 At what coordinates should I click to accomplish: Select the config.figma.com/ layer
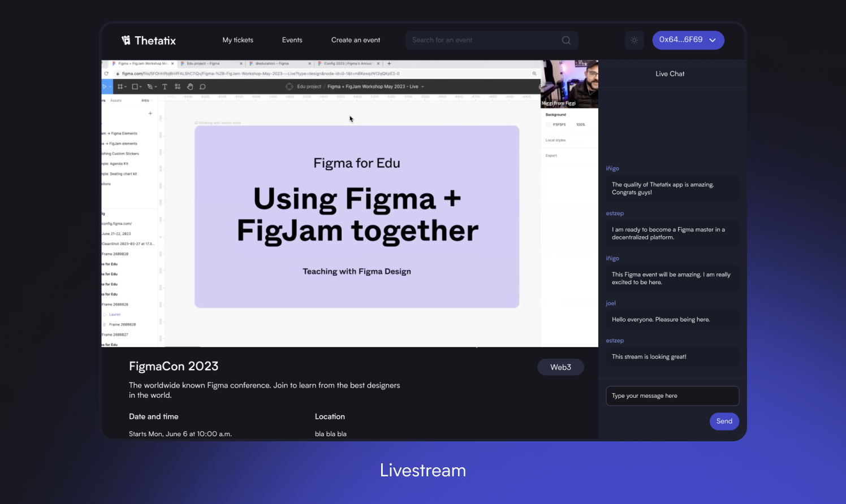(x=117, y=224)
